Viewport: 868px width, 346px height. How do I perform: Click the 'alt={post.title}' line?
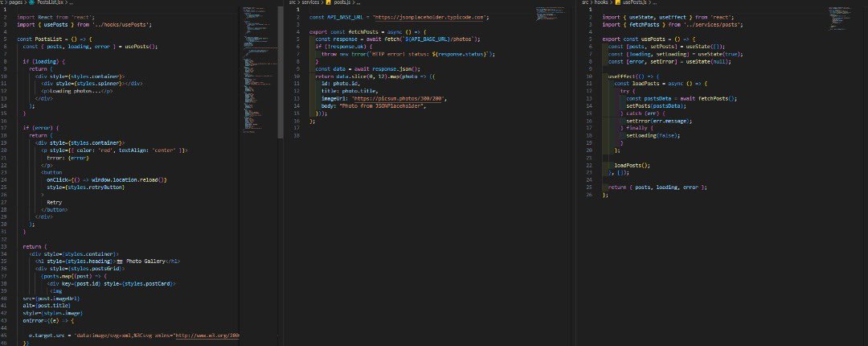[47, 306]
